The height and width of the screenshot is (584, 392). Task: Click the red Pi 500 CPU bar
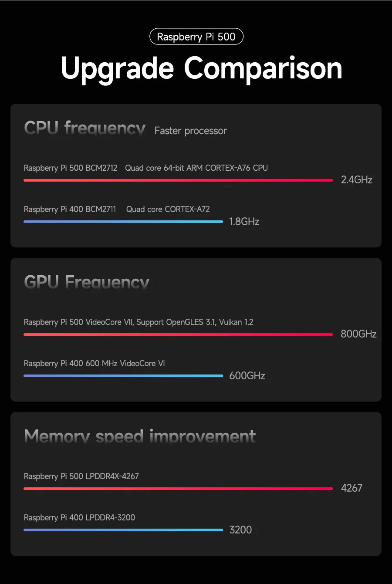[178, 180]
